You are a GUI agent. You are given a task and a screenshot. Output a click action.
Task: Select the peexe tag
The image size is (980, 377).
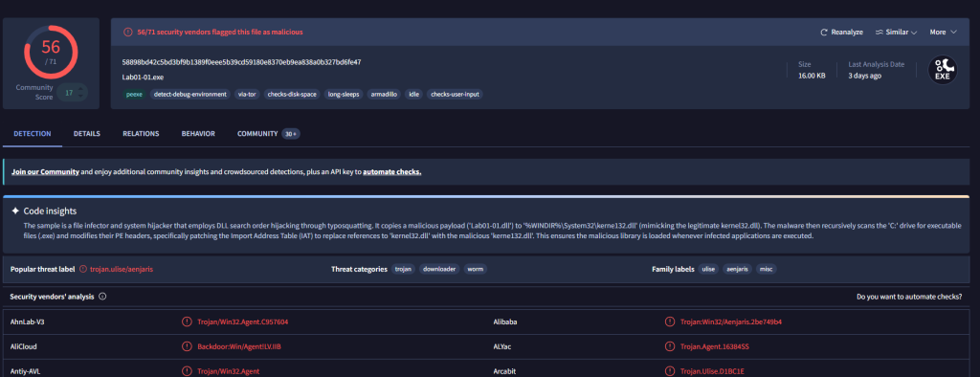point(134,95)
